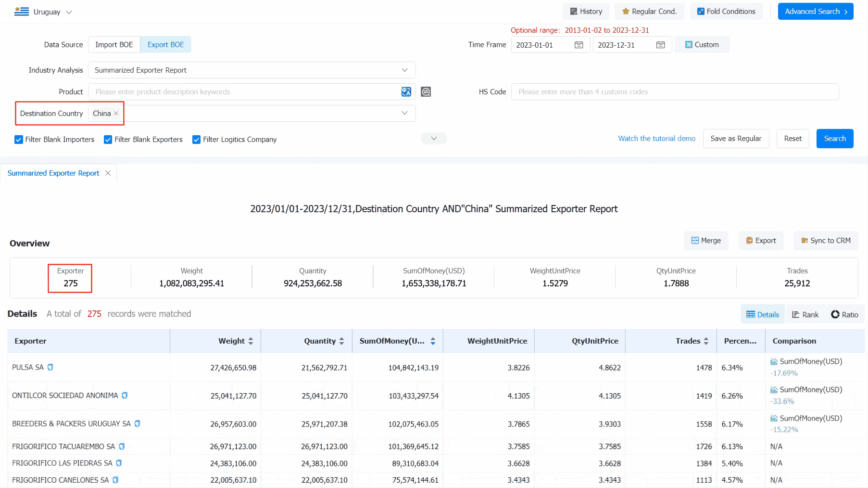Open the Industry Analysis dropdown
The height and width of the screenshot is (488, 868).
[252, 70]
